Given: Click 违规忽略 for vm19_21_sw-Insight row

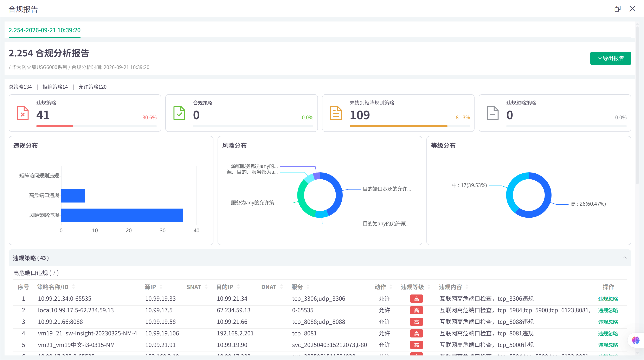Looking at the screenshot, I should tap(608, 334).
